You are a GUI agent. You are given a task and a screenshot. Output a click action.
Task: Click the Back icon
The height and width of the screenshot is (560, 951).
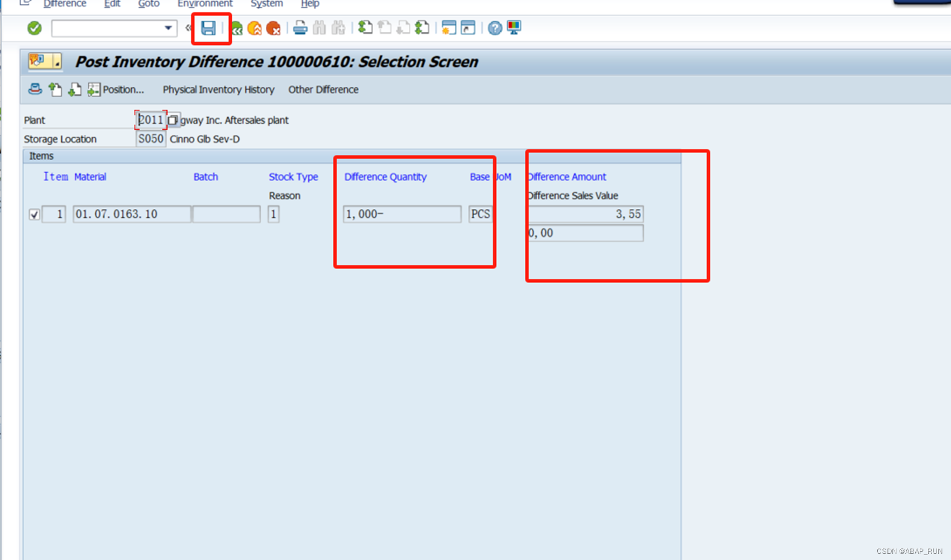point(236,28)
